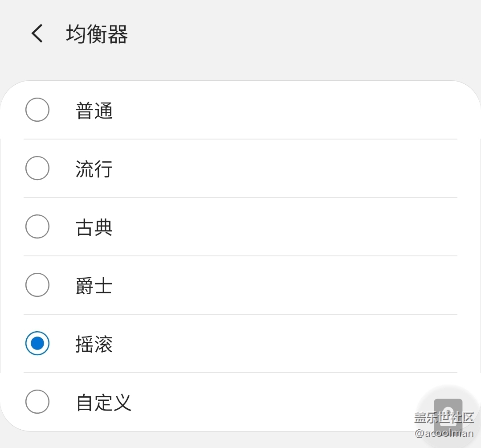Pick the 自定义 radio button
The image size is (481, 448).
(x=37, y=402)
